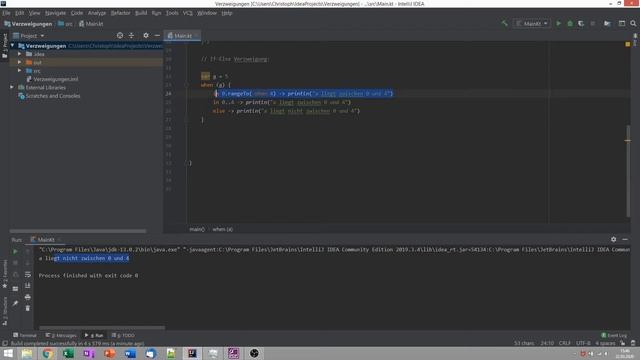Click the editor vertical scrollbar thumb

click(628, 171)
